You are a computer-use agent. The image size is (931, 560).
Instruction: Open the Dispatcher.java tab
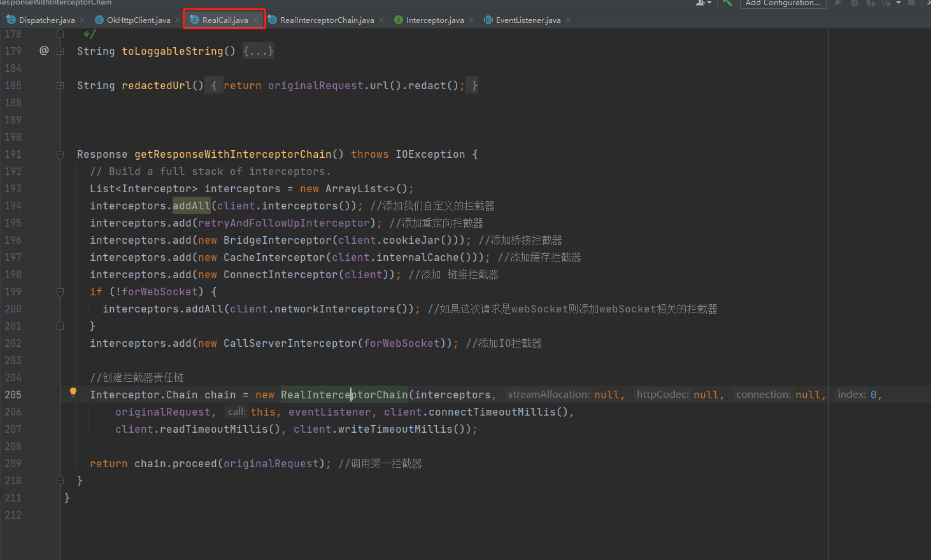click(46, 20)
